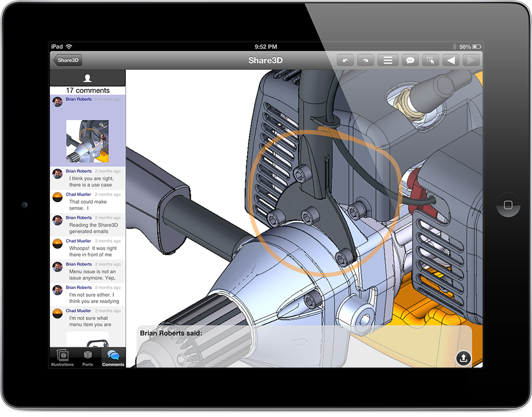532x417 pixels.
Task: Select the Comments tab
Action: [113, 357]
